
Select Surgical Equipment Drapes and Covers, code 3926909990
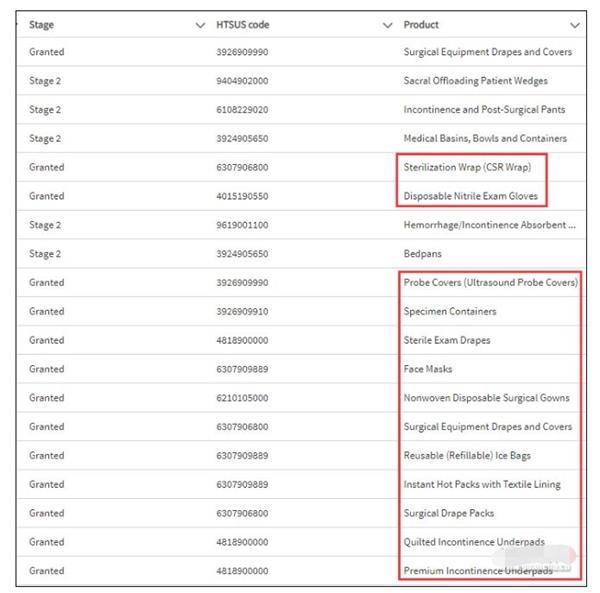(x=488, y=52)
